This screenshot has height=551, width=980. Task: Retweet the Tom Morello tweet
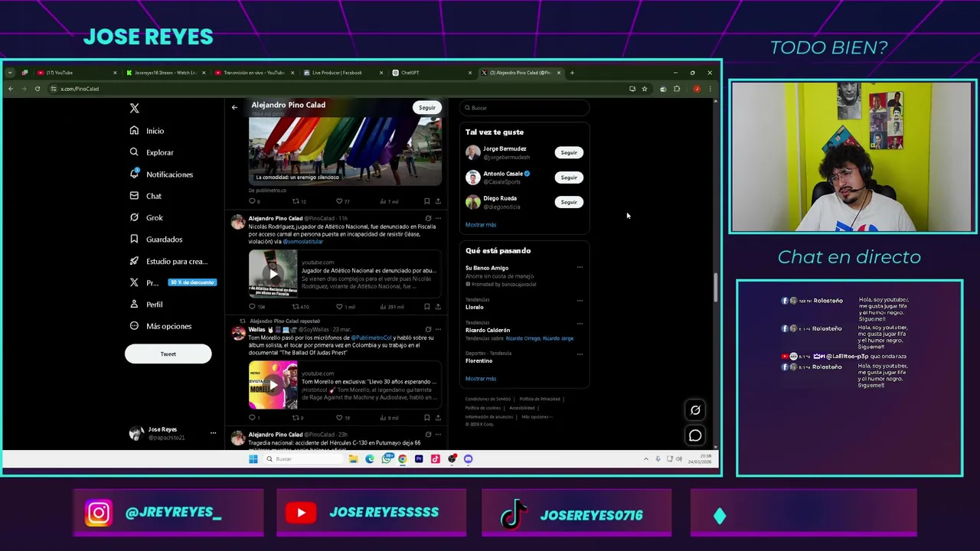pos(296,418)
